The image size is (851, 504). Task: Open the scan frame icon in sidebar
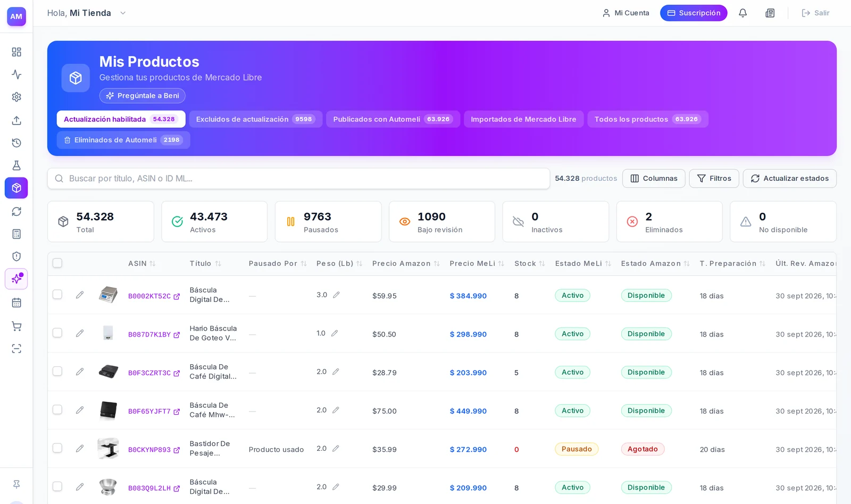(x=16, y=349)
